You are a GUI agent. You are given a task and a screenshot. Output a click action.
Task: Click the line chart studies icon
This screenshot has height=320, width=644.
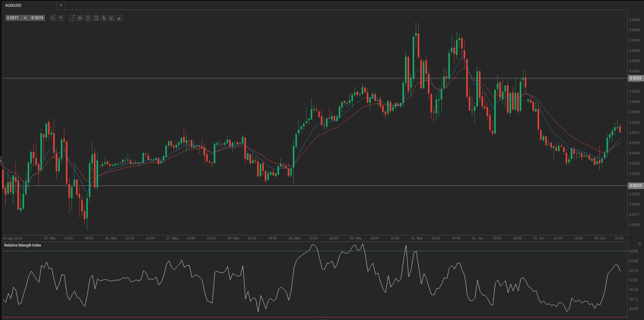tap(96, 18)
